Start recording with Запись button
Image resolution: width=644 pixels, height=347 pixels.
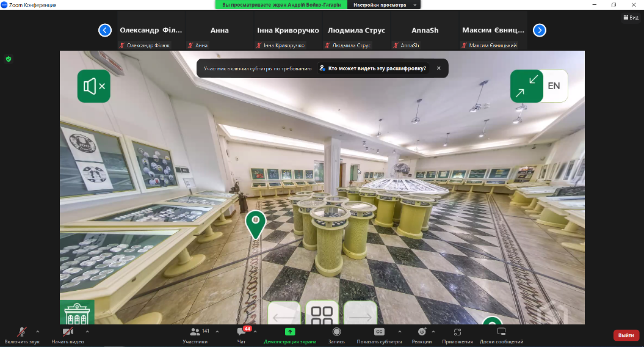coord(336,335)
